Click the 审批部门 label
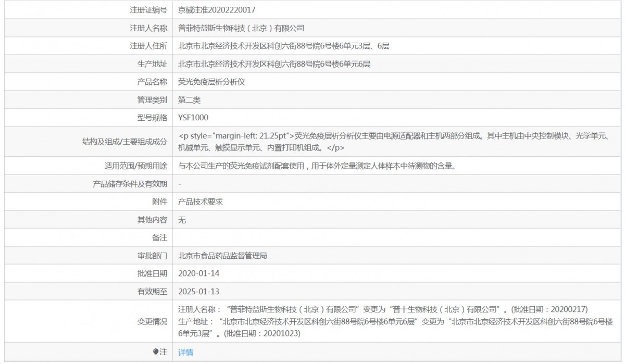The image size is (625, 364). [152, 256]
